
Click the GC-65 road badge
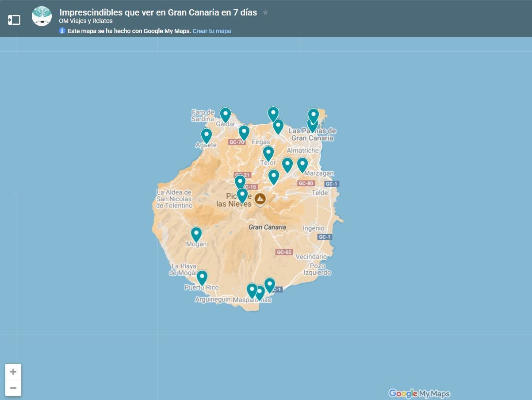(284, 252)
